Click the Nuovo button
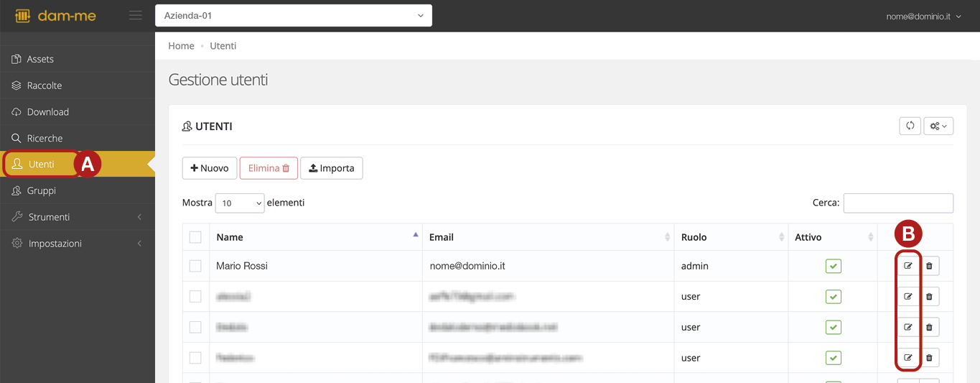 (210, 168)
